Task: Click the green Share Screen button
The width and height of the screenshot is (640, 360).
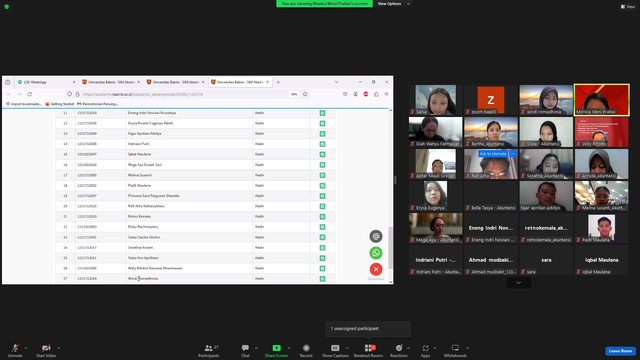Action: [x=276, y=350]
